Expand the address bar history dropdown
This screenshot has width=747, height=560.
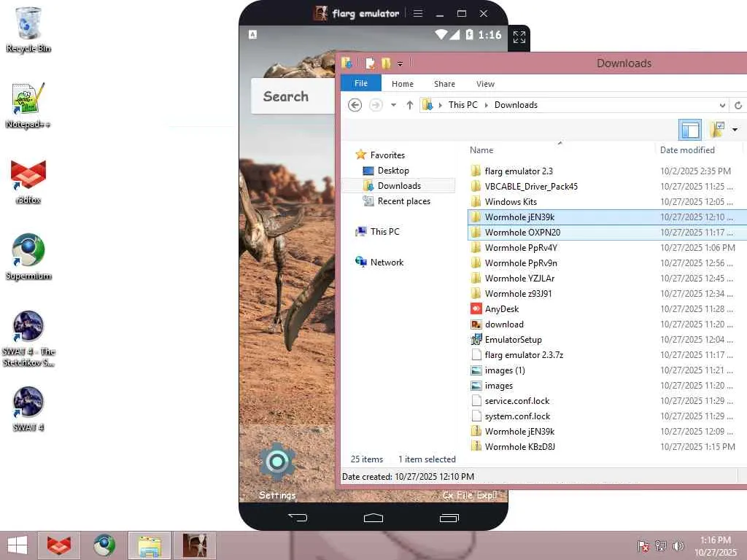click(722, 105)
